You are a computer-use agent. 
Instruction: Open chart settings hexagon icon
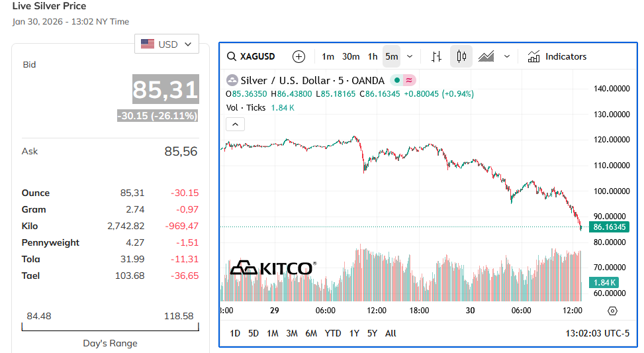click(612, 311)
